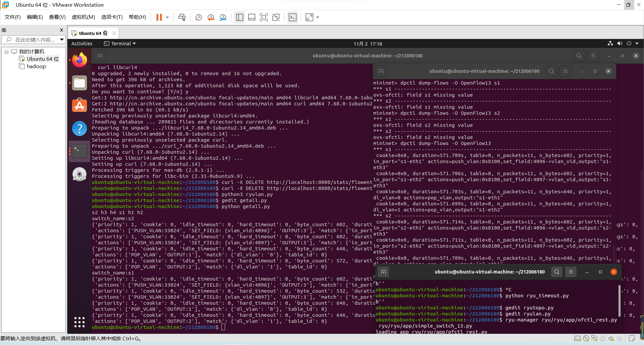Image resolution: width=644 pixels, height=345 pixels.
Task: Click the Terminal icon in the dock
Action: pyautogui.click(x=79, y=151)
